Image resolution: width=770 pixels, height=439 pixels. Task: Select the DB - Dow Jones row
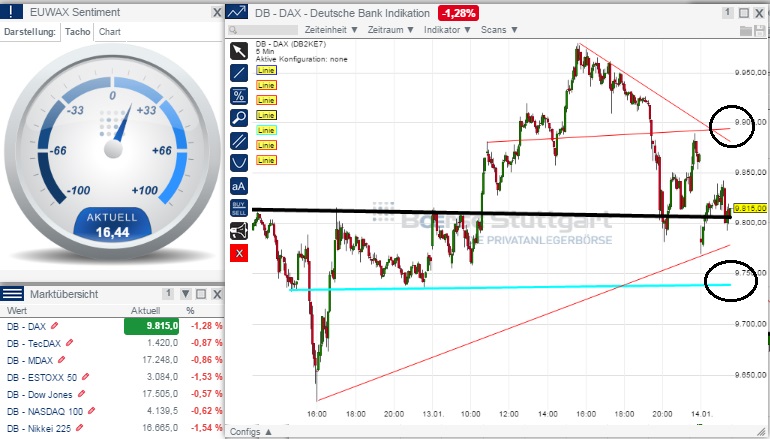point(112,394)
